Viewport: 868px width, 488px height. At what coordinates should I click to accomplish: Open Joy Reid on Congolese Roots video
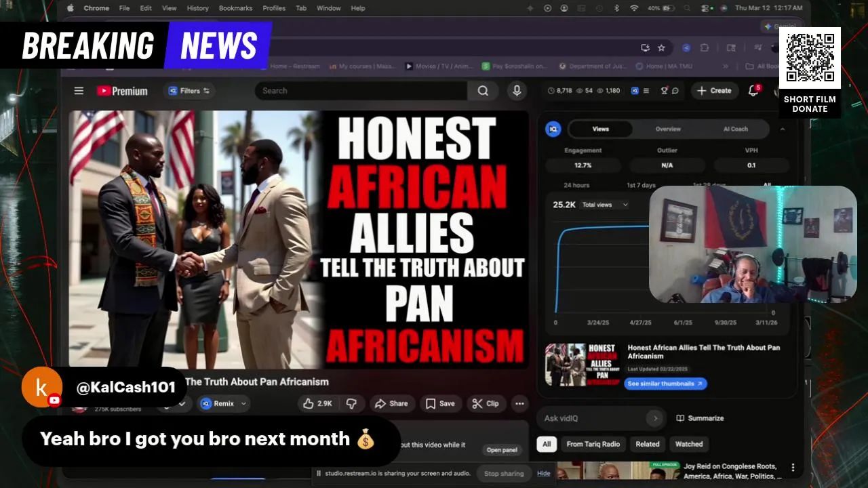[x=732, y=471]
